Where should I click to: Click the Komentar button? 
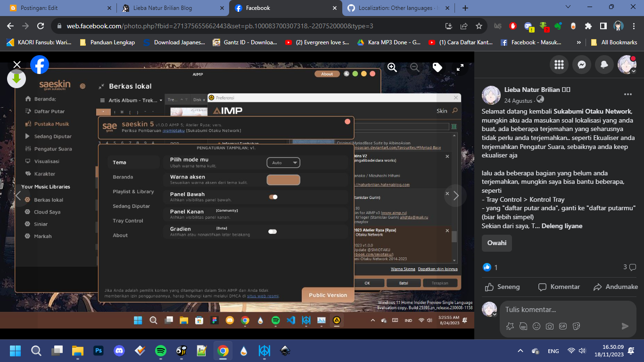[x=559, y=287]
